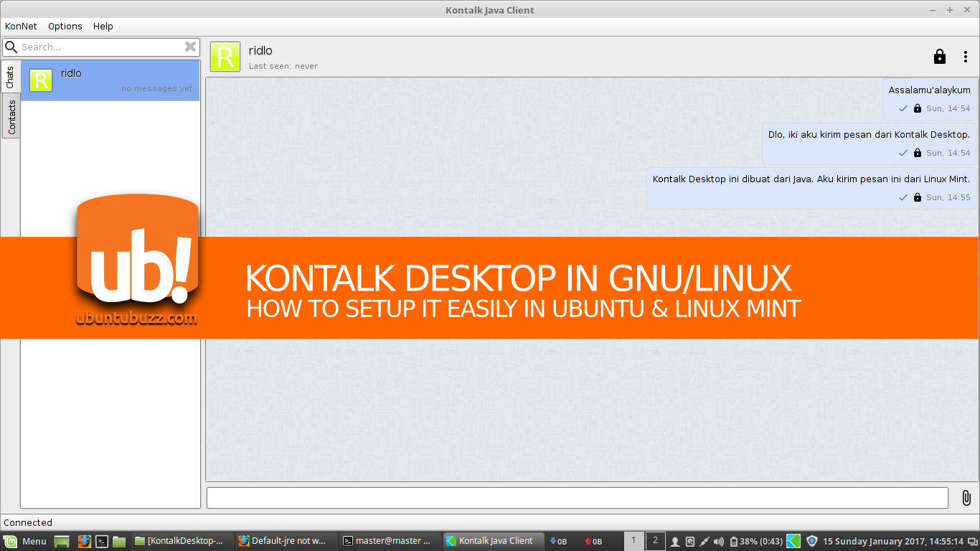Launch Terminal from panel launcher
Screen dimensions: 980x551
(x=102, y=542)
